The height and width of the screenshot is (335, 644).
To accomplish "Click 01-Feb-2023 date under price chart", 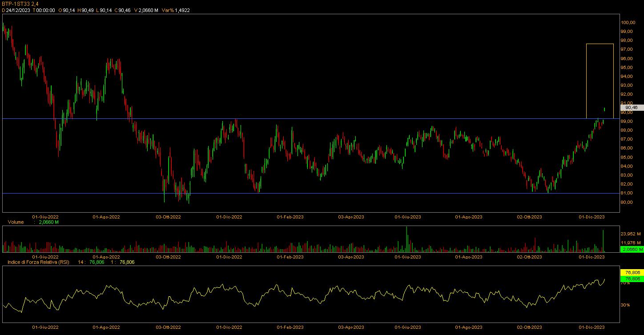I will (290, 217).
